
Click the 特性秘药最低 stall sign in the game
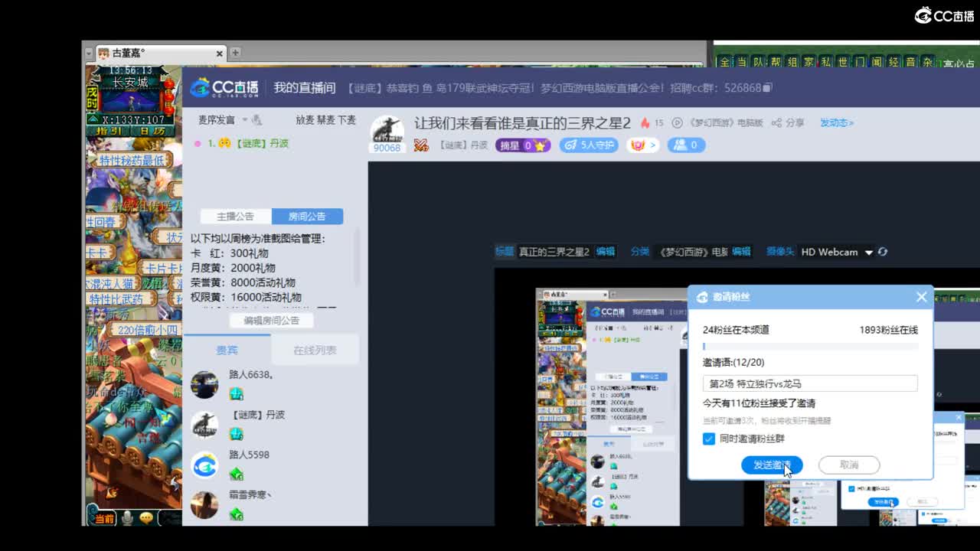click(x=131, y=161)
